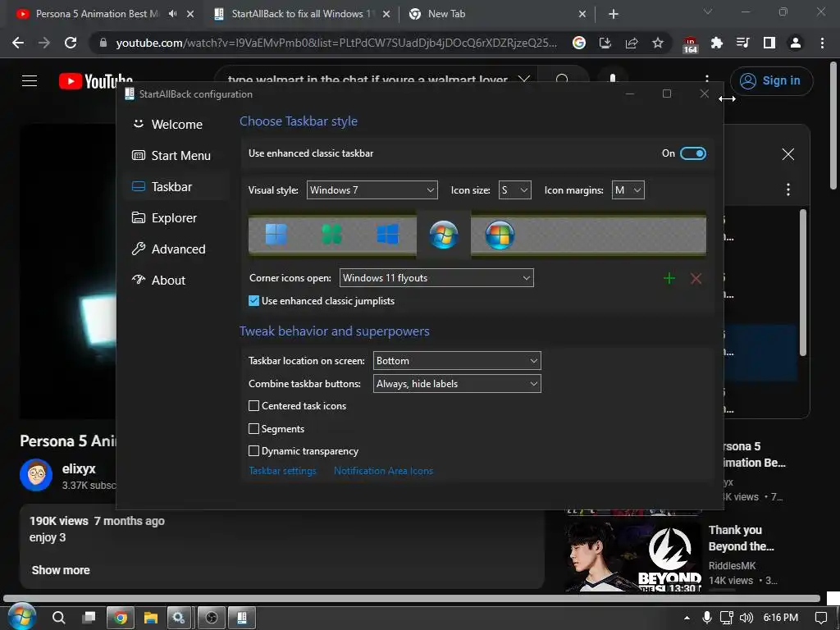Open the Thank you Beyond video thumbnail
The height and width of the screenshot is (630, 840).
[634, 557]
